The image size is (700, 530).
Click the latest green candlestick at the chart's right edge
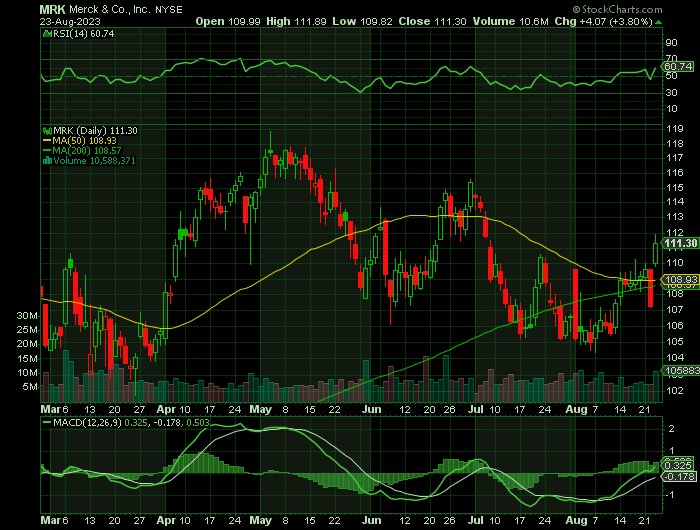coord(655,251)
